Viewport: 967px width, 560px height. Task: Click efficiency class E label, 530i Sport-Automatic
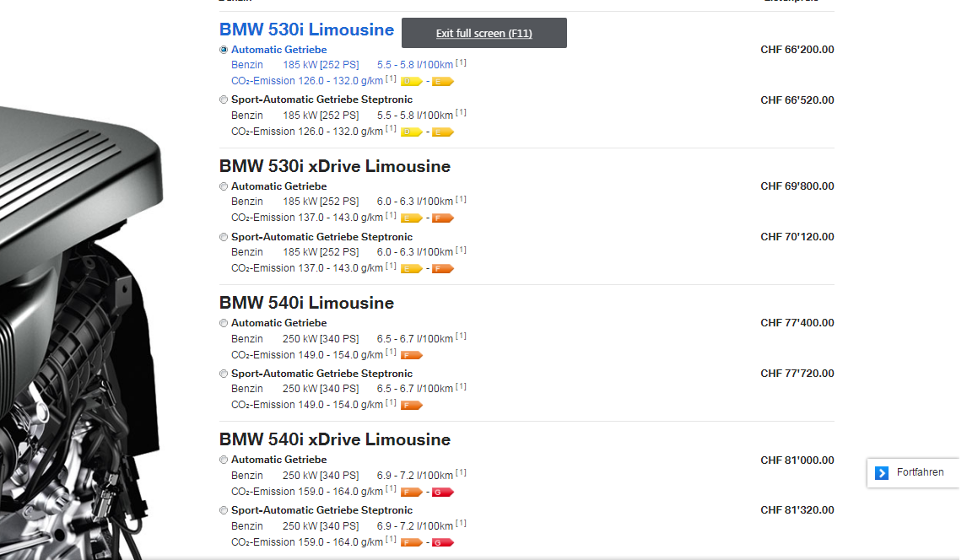443,132
